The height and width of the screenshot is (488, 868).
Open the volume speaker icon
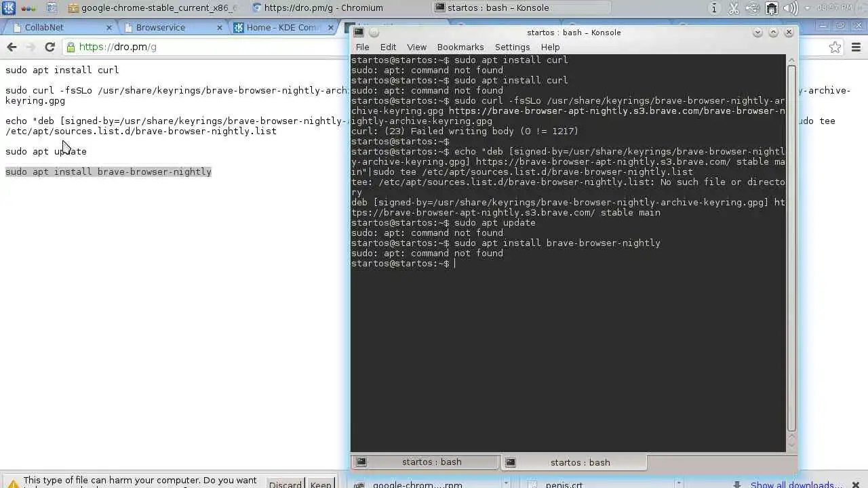[790, 8]
